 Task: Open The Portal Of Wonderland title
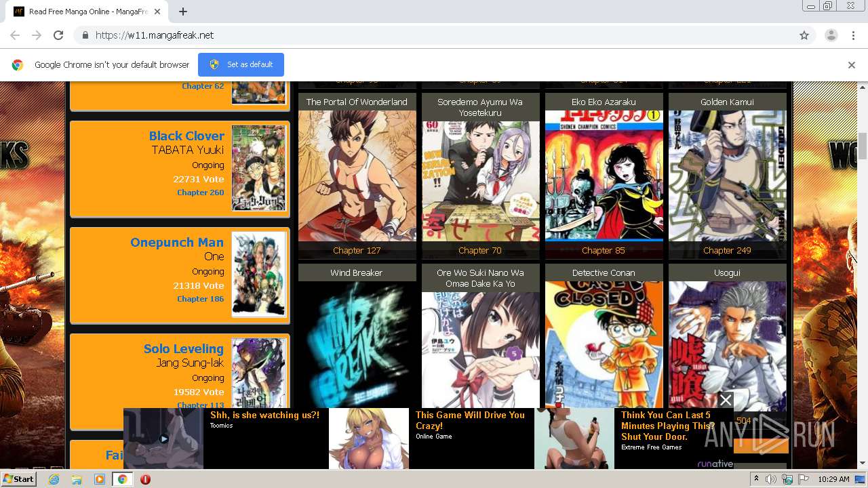357,102
